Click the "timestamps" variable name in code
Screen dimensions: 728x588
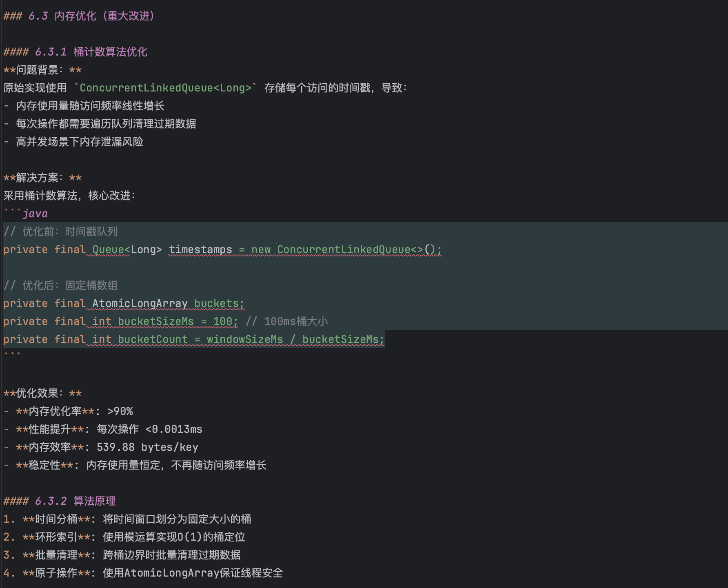click(x=200, y=249)
